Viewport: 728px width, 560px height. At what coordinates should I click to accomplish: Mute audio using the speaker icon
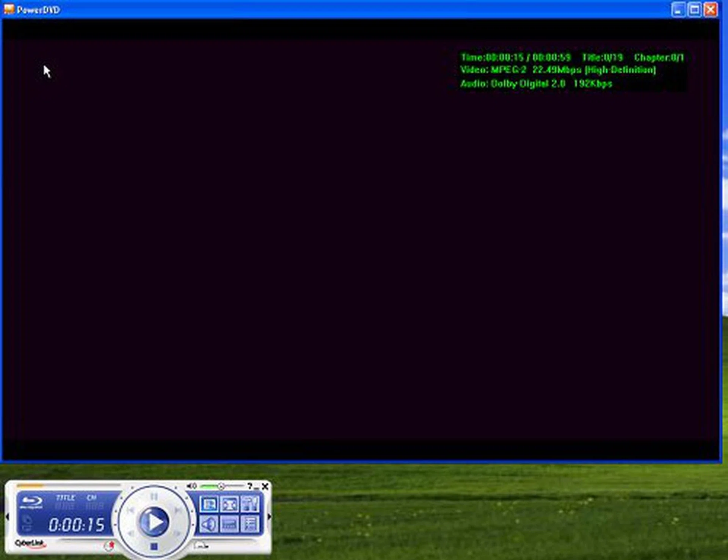coord(191,486)
